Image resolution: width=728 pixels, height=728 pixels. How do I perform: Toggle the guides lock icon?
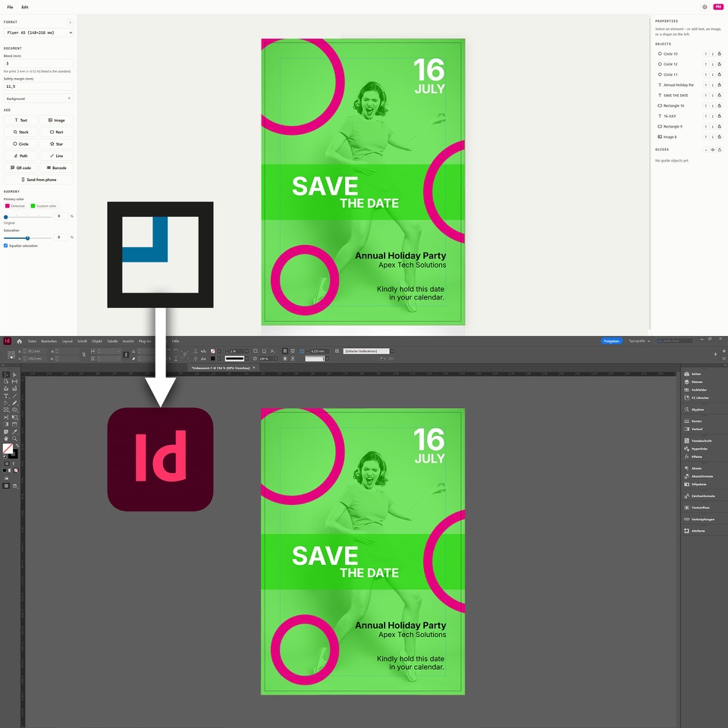point(719,149)
